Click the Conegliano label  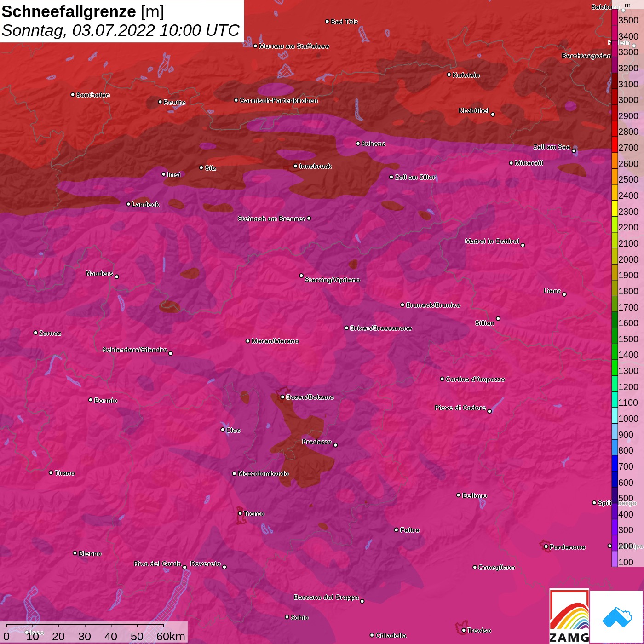497,567
